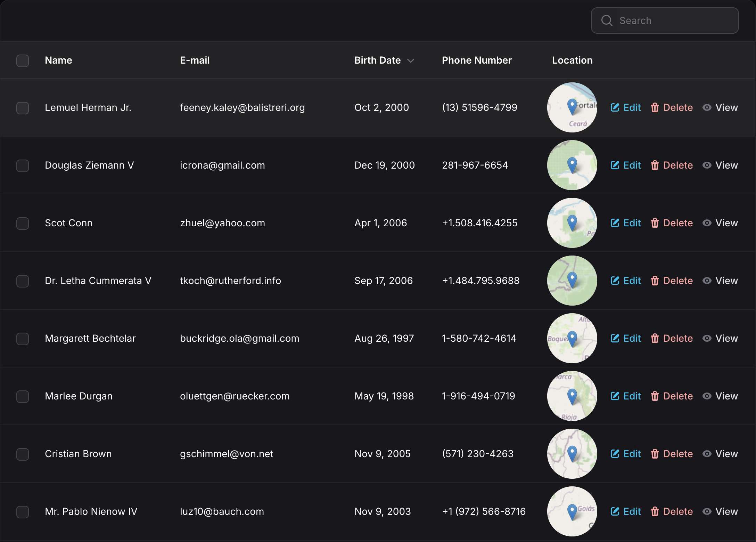The height and width of the screenshot is (542, 756).
Task: Toggle the select-all checkbox in the header
Action: point(23,61)
